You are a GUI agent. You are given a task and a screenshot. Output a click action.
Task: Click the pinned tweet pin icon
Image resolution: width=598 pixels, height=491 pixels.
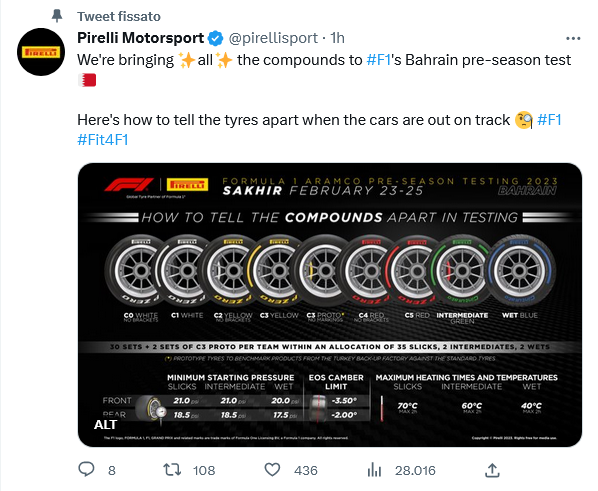tap(57, 16)
